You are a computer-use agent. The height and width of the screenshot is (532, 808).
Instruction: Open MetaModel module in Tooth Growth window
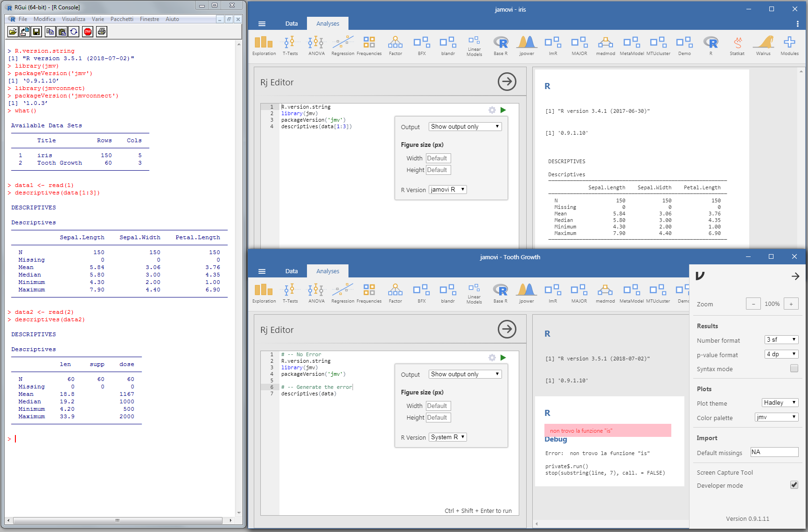tap(632, 293)
